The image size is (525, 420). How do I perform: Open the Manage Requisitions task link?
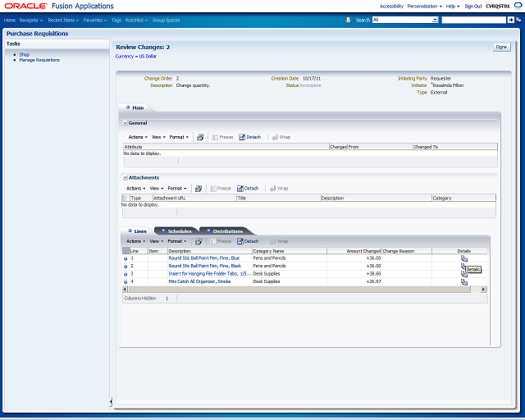39,60
